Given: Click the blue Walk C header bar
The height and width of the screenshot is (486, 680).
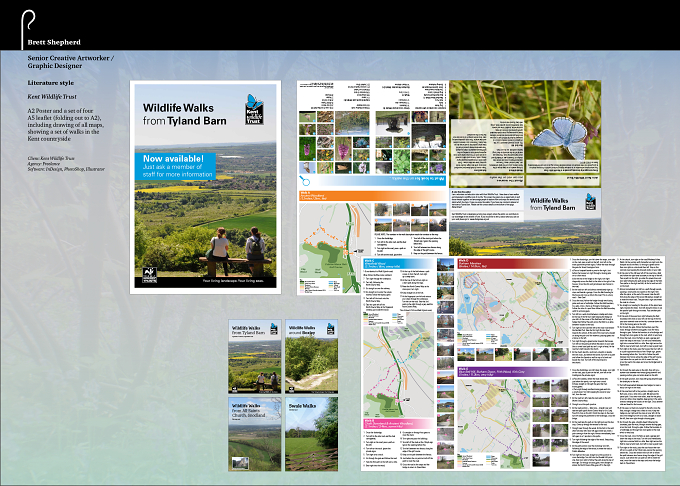Looking at the screenshot, I should 399,264.
